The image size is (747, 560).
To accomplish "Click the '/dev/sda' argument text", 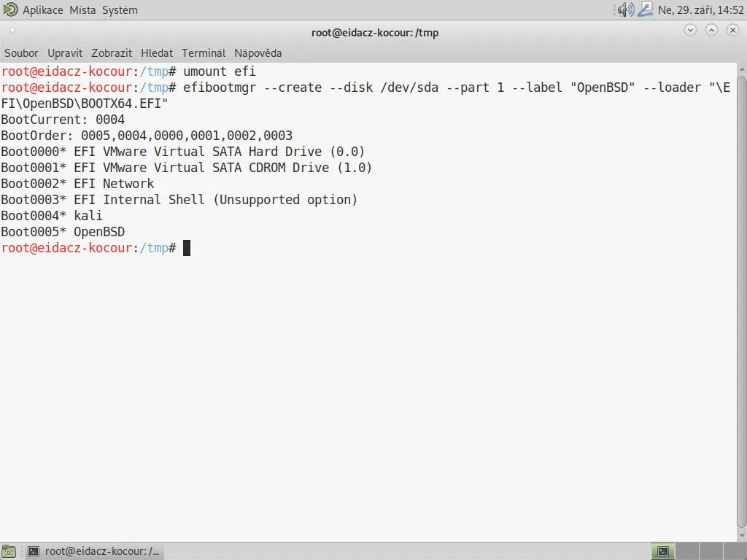I will [409, 87].
